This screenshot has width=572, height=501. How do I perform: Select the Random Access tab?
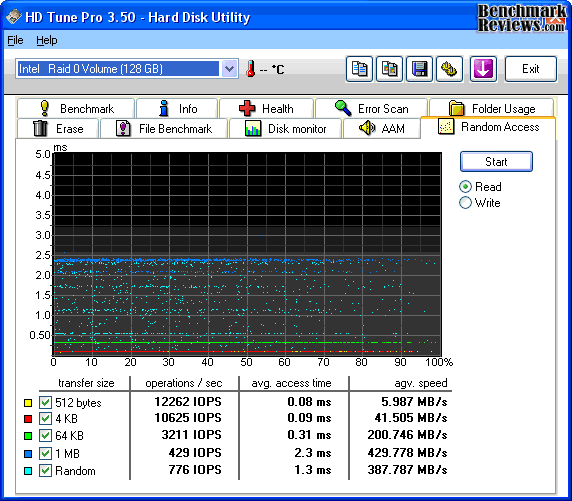[488, 127]
